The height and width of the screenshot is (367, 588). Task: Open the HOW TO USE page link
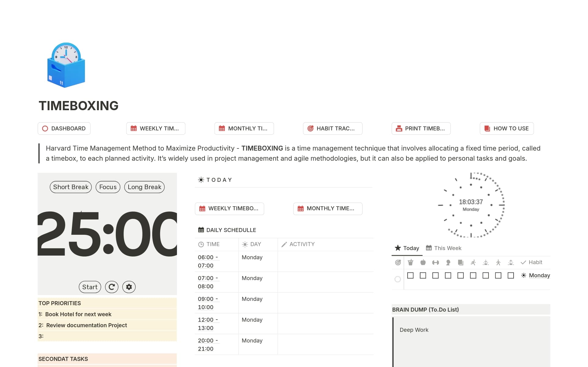click(x=507, y=129)
